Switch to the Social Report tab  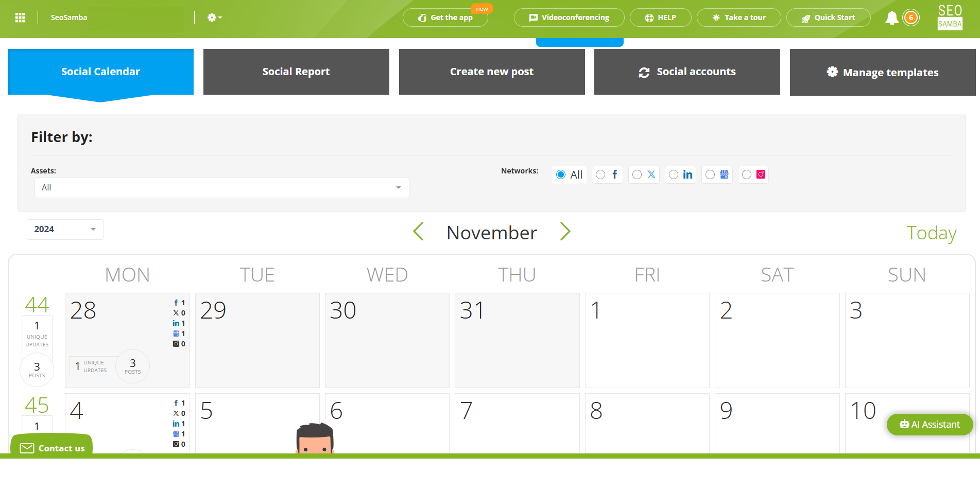coord(296,72)
